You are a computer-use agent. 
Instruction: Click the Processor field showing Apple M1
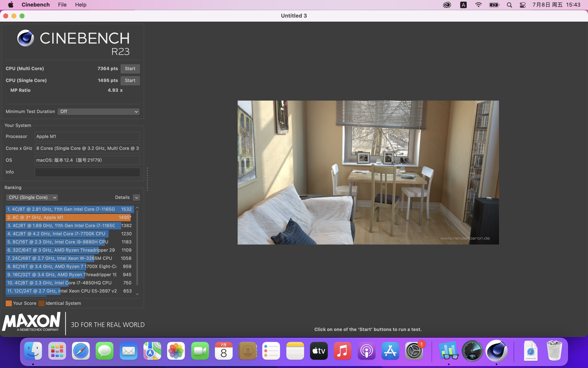click(x=87, y=137)
